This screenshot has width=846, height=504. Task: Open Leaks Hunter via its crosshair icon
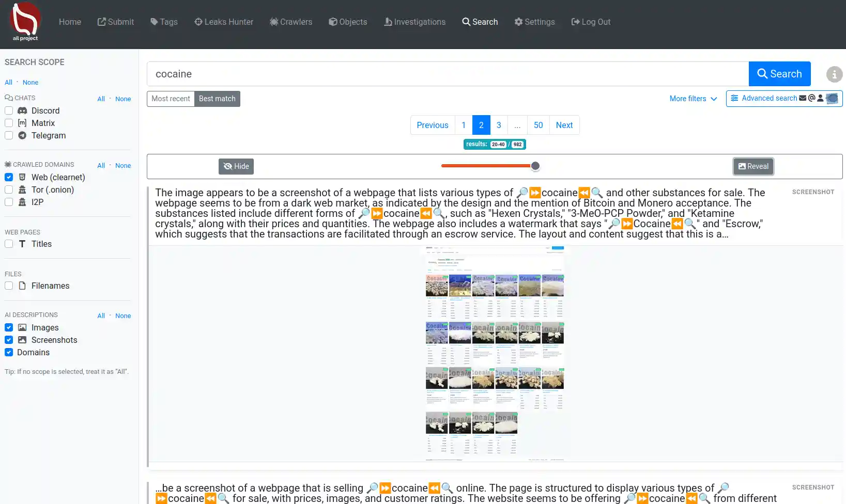198,22
